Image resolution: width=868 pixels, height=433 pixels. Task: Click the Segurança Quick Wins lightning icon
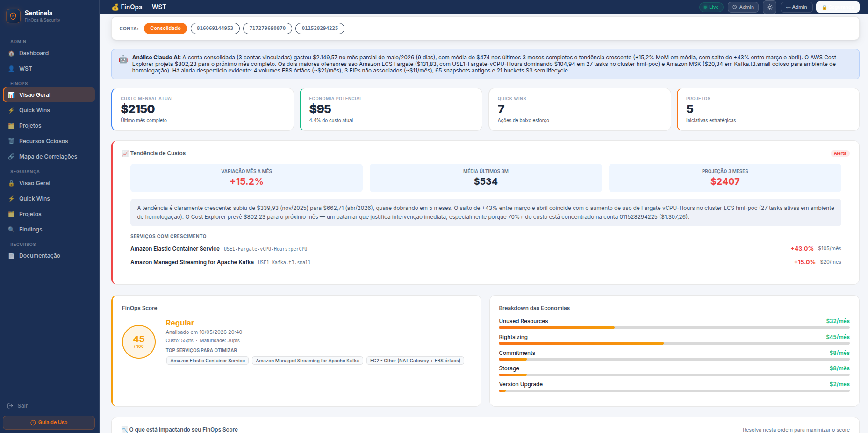coord(11,199)
